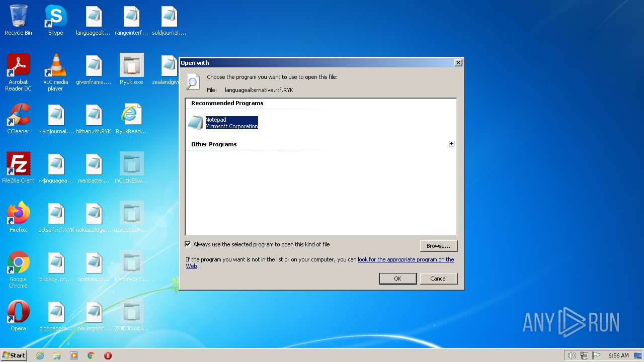Select the nokiacollege desktop file
This screenshot has width=644, height=362.
94,217
